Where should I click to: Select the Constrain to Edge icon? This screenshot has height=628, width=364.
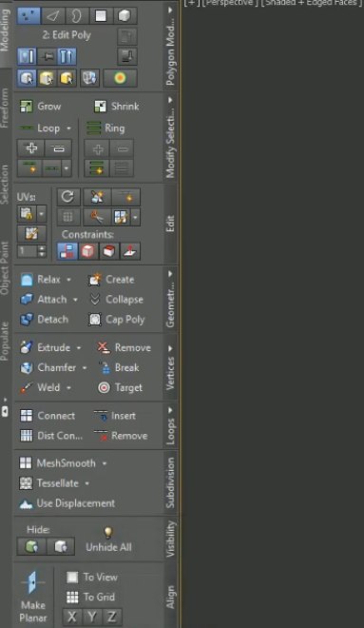coord(88,251)
